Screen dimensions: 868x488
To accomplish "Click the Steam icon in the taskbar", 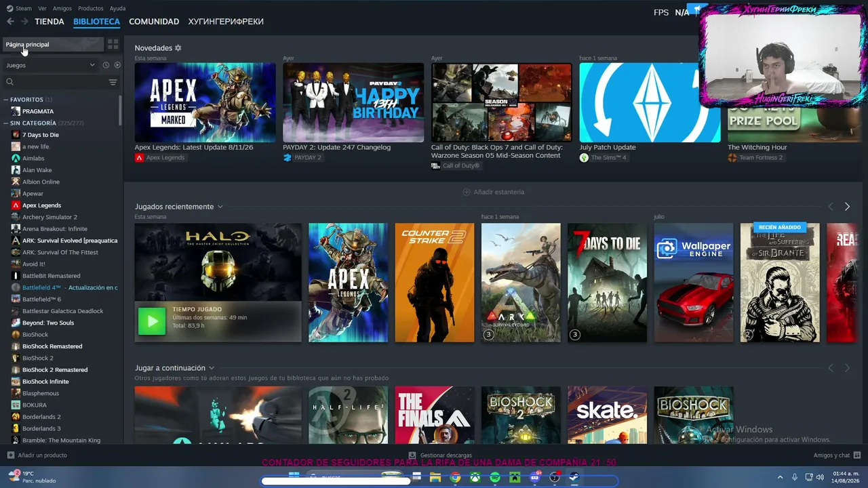I will [574, 478].
